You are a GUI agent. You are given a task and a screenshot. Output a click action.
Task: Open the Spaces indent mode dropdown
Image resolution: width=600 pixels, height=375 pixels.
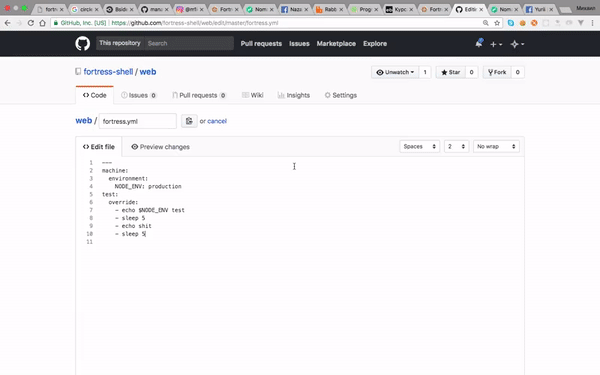pyautogui.click(x=419, y=147)
